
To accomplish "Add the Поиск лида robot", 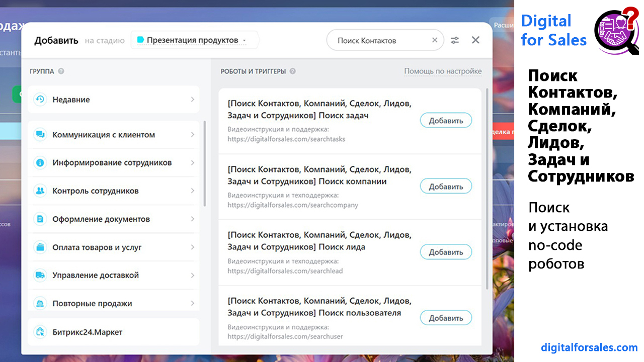I will click(446, 252).
